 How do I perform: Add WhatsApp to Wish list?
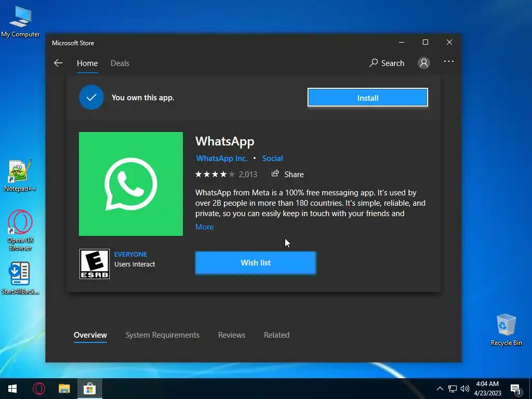(x=256, y=262)
